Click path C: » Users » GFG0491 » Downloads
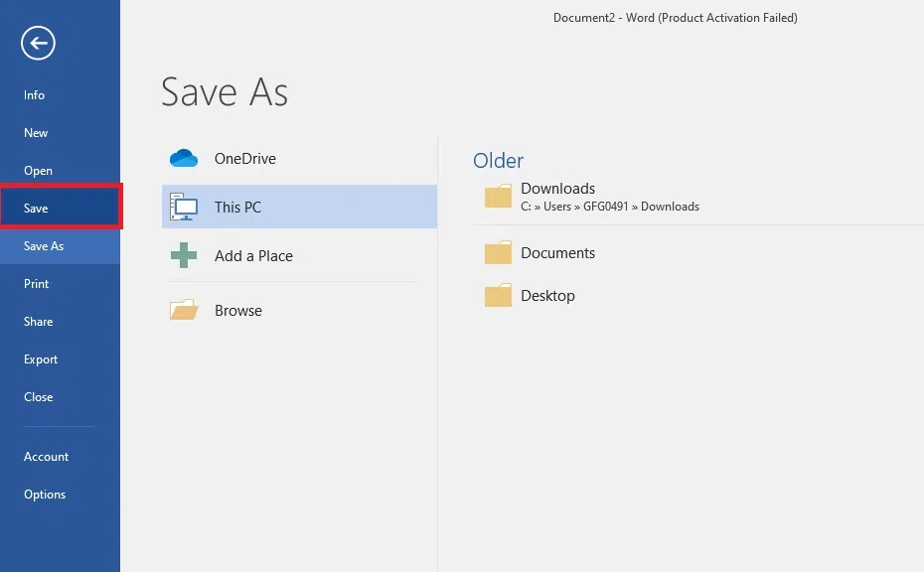 point(610,207)
